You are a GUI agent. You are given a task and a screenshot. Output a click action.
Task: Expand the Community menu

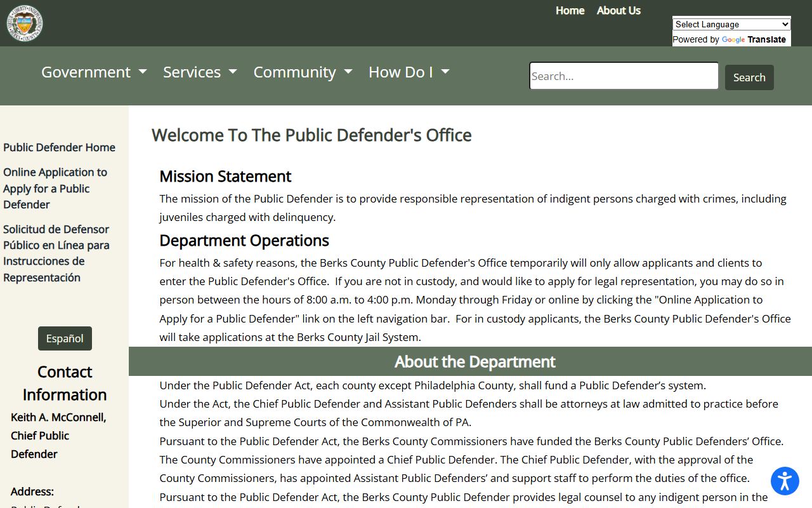[x=303, y=72]
